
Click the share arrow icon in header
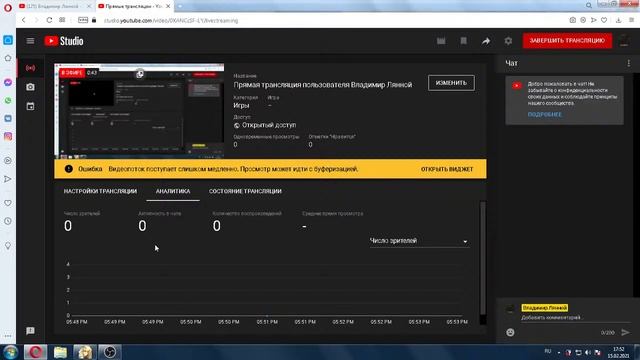[x=486, y=41]
